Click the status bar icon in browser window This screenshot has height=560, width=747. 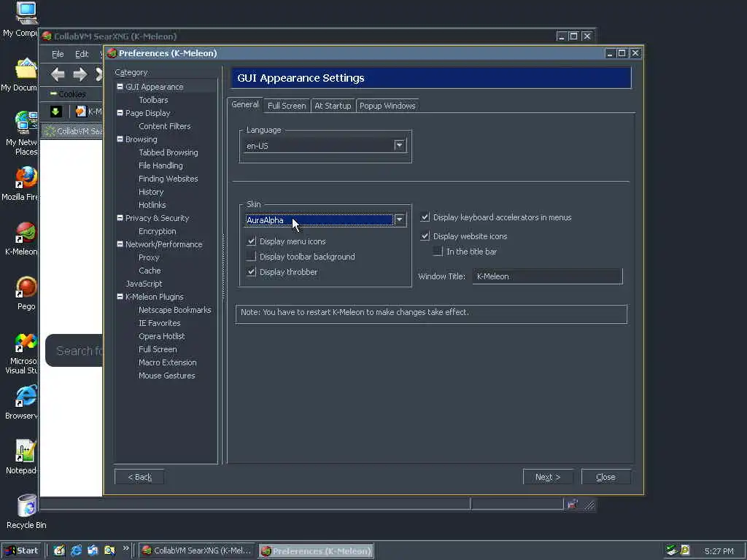[x=573, y=505]
